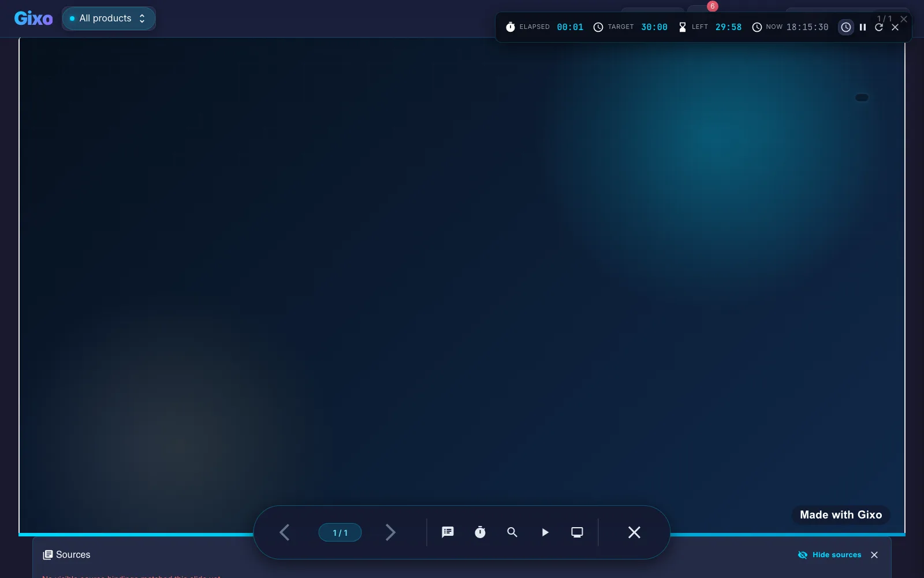Open speaker notes from bottom toolbar
This screenshot has height=578, width=924.
[448, 532]
